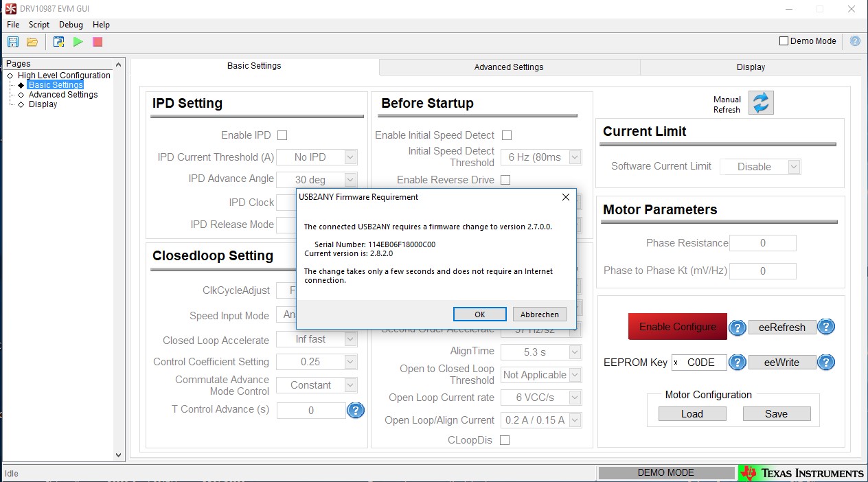Click the red Enable Configure button
Image resolution: width=868 pixels, height=482 pixels.
[678, 327]
